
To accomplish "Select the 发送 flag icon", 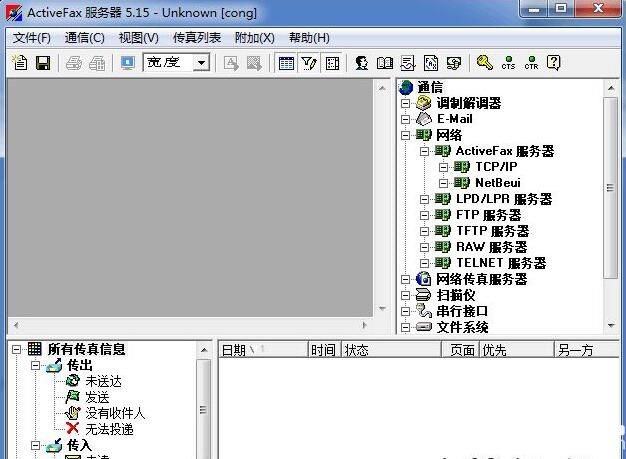I will pos(73,397).
